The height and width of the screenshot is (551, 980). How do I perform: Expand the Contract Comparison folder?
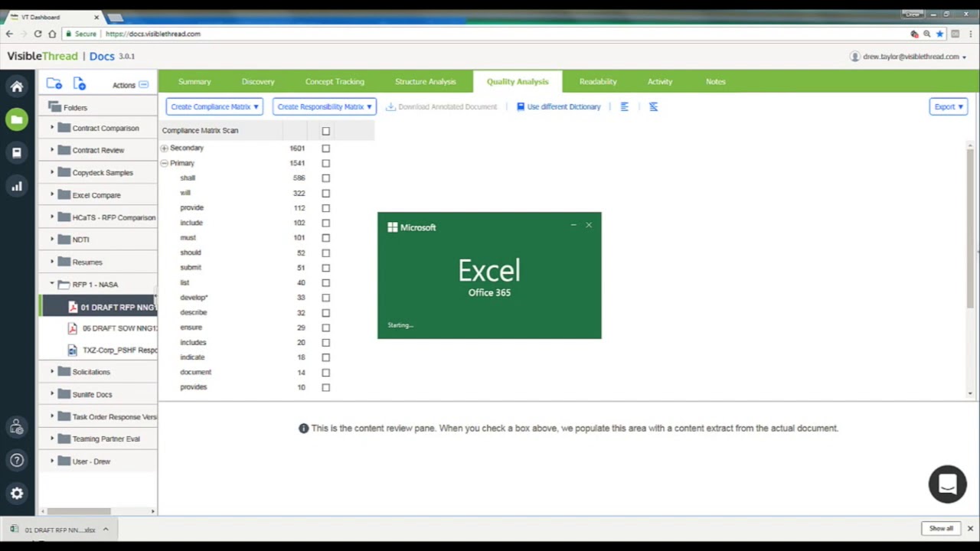coord(52,128)
